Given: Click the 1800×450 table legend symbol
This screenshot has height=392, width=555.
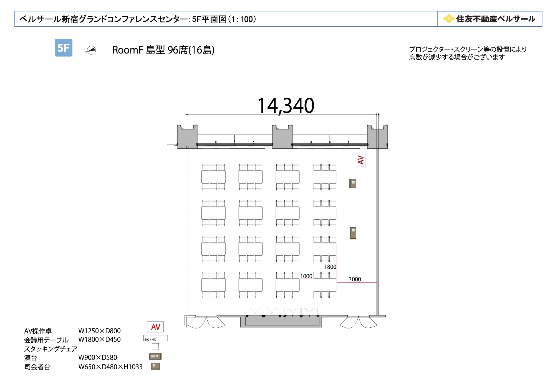Looking at the screenshot, I should [x=155, y=338].
